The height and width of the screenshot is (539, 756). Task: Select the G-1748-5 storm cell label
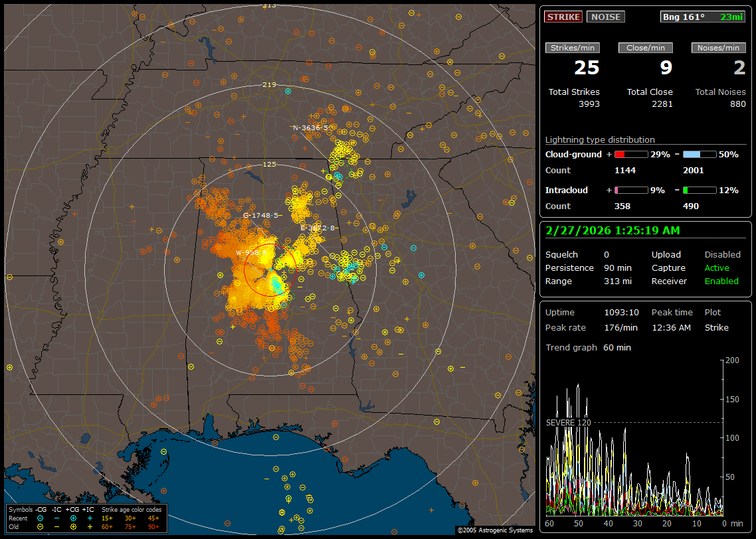point(260,215)
